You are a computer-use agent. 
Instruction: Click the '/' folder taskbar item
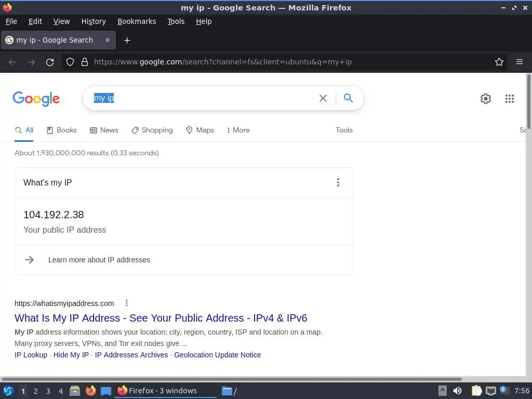coord(229,391)
